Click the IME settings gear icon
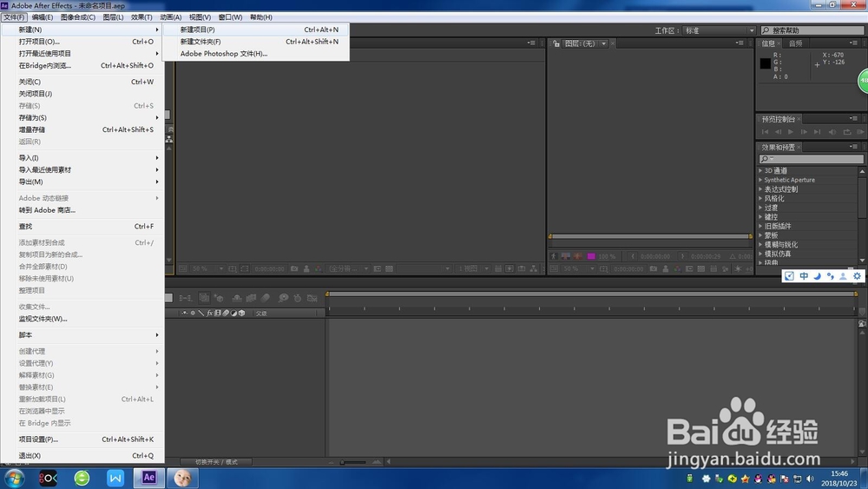 pyautogui.click(x=857, y=276)
